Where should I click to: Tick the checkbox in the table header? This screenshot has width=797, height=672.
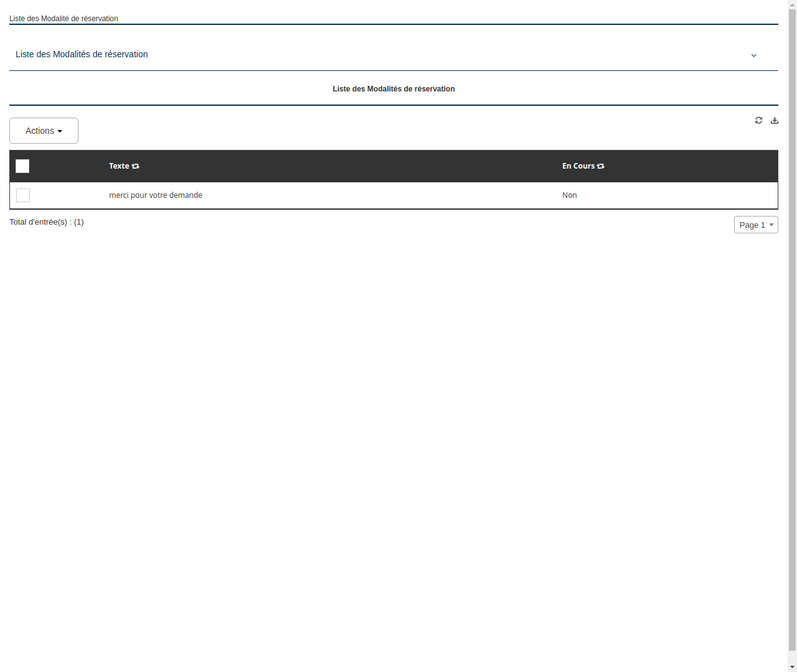[x=22, y=166]
